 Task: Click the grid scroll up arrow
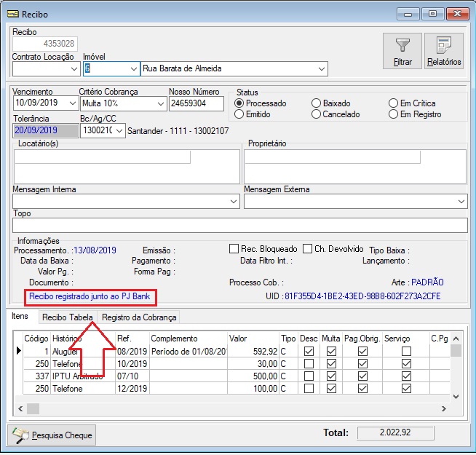456,339
